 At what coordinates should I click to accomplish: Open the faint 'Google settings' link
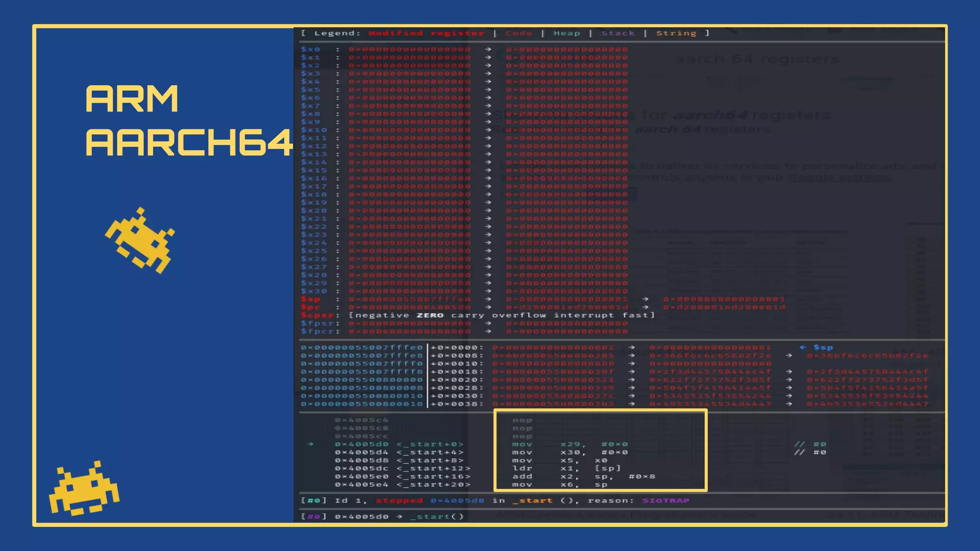click(839, 177)
